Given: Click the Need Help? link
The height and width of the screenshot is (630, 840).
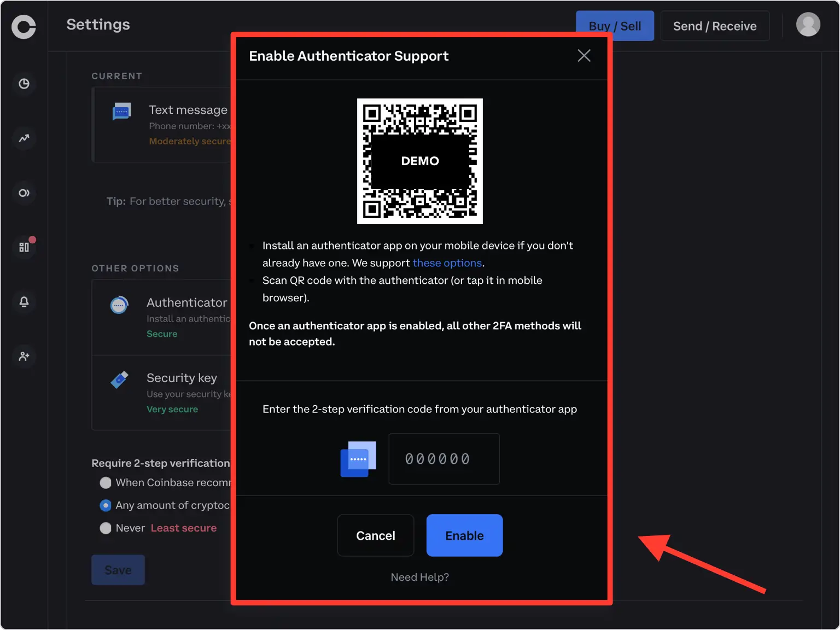Looking at the screenshot, I should coord(419,577).
